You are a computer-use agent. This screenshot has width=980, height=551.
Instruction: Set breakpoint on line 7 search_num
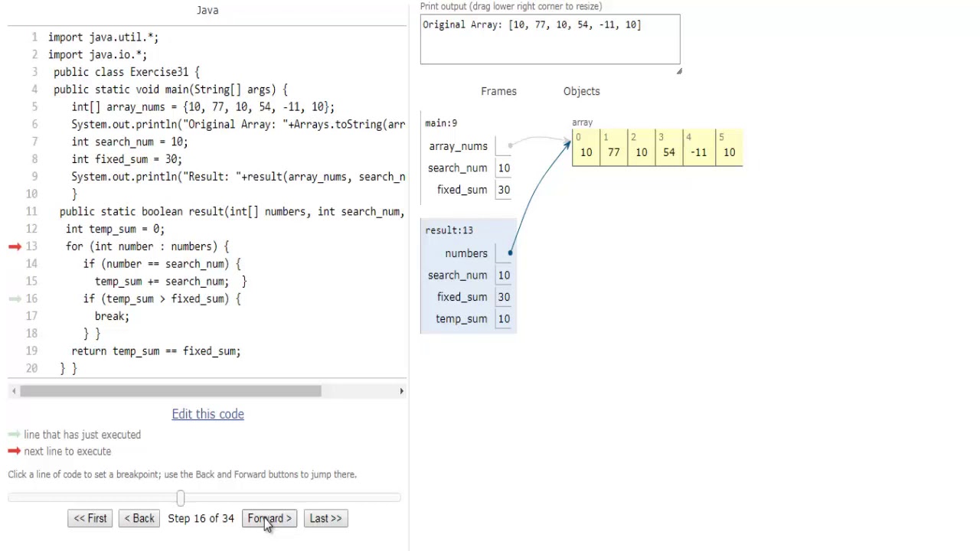click(129, 142)
